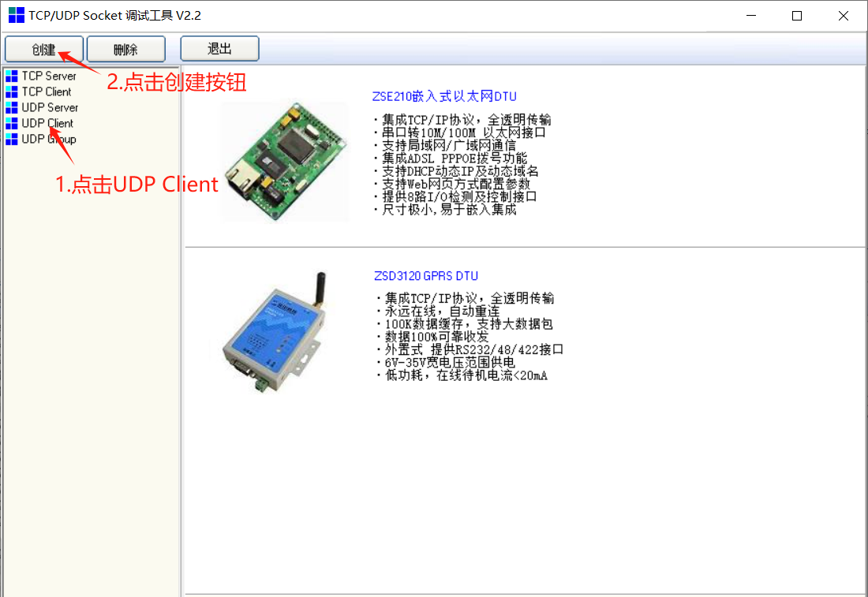Click the colored grid icon beside UDP Group
The height and width of the screenshot is (597, 868).
[x=11, y=139]
